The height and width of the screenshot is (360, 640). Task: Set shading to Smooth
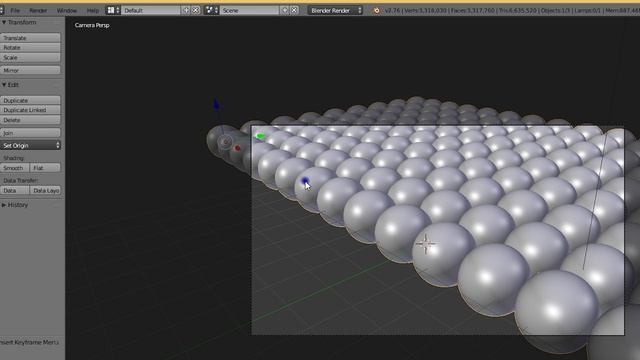pos(15,168)
